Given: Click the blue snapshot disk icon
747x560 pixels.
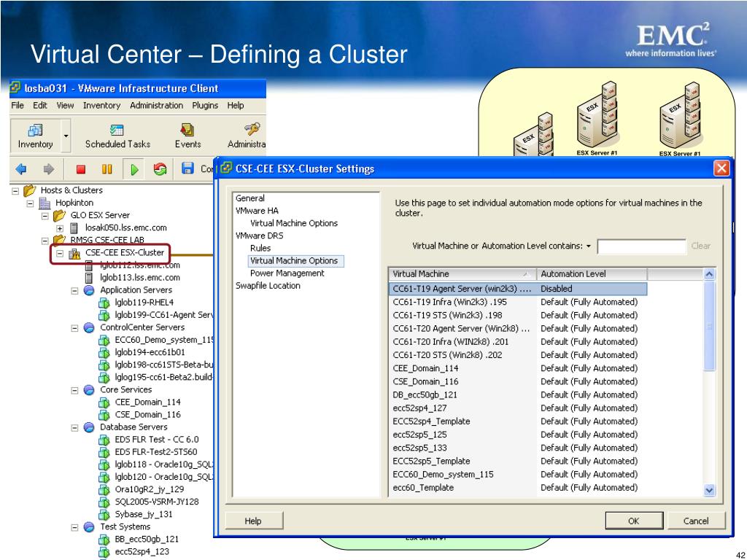Looking at the screenshot, I should pyautogui.click(x=187, y=168).
